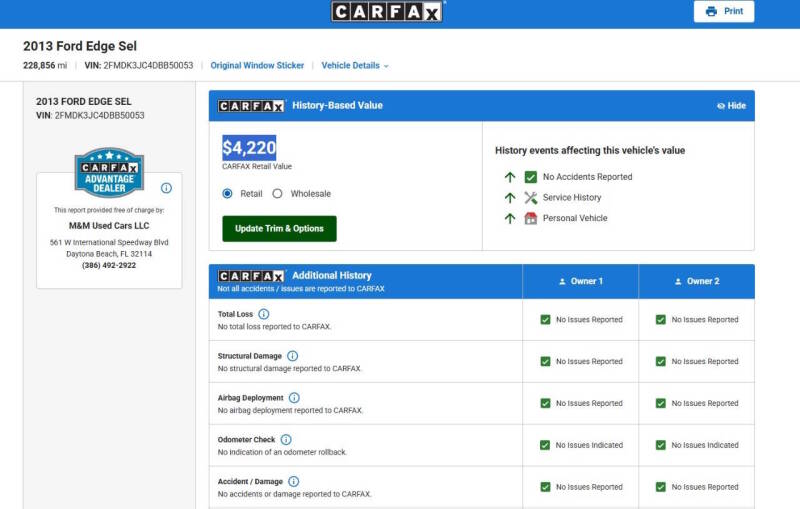Select the Owner 2 column header
The width and height of the screenshot is (800, 509).
click(696, 282)
